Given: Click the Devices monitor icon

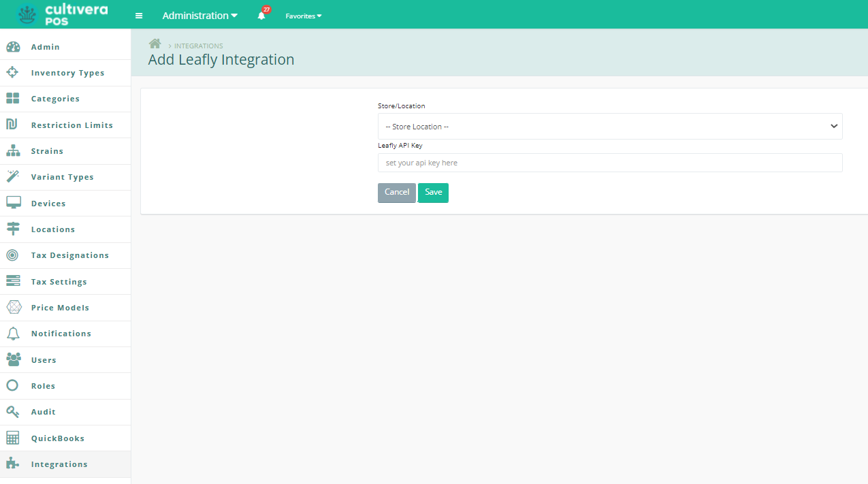Looking at the screenshot, I should (13, 203).
